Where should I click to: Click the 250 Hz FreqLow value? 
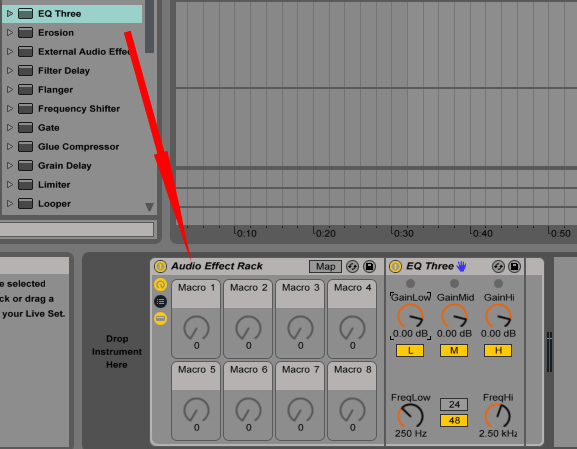[411, 434]
